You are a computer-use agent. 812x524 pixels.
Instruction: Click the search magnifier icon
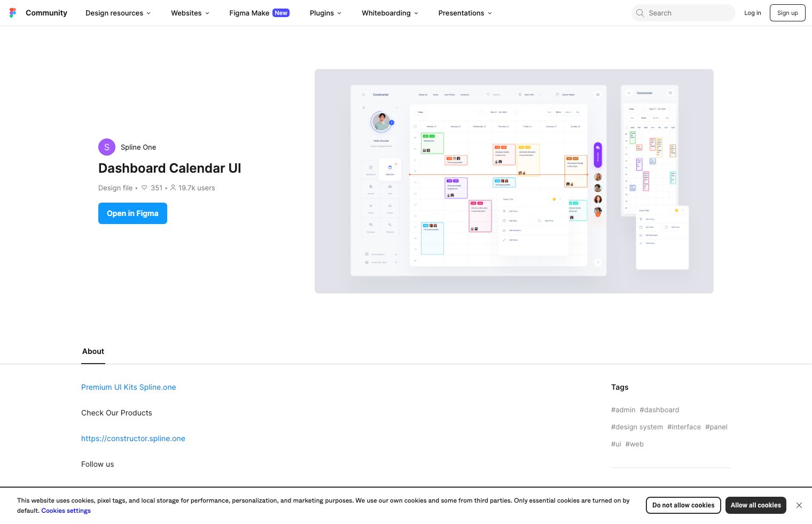pyautogui.click(x=640, y=13)
